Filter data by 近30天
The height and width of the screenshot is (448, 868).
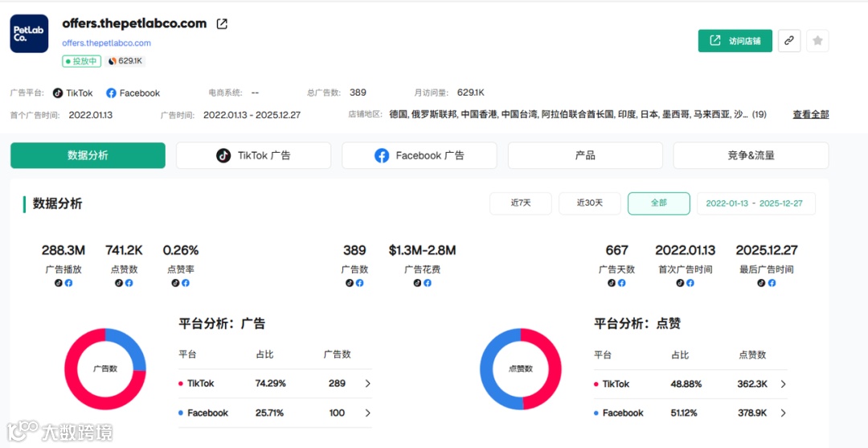[x=590, y=203]
